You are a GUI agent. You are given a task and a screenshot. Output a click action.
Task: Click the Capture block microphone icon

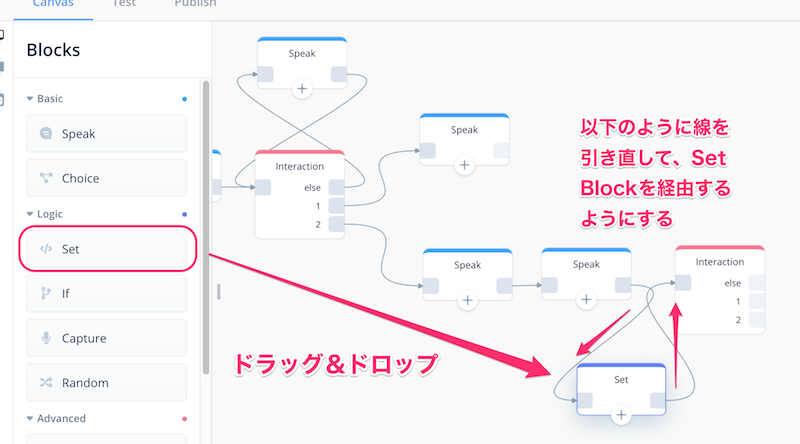(x=46, y=338)
